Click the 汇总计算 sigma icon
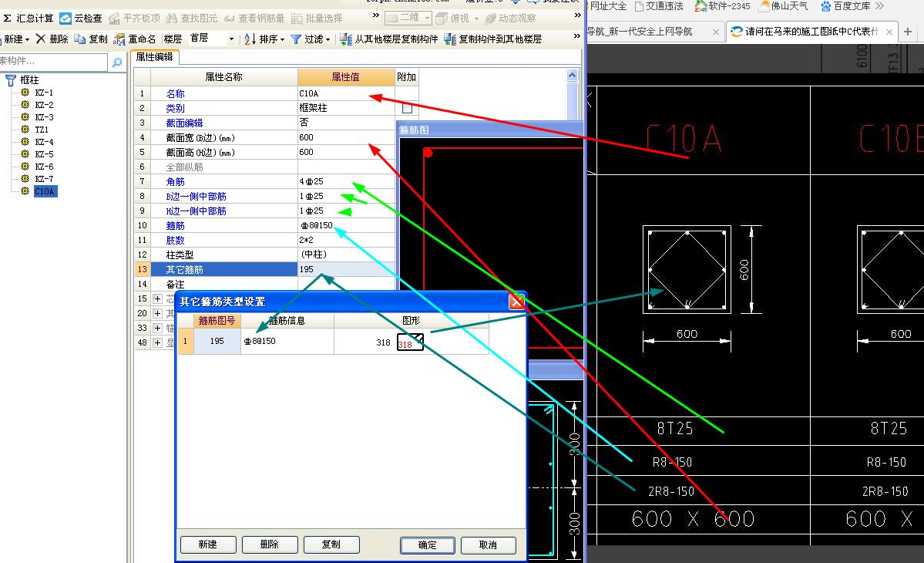This screenshot has width=924, height=563. click(7, 19)
